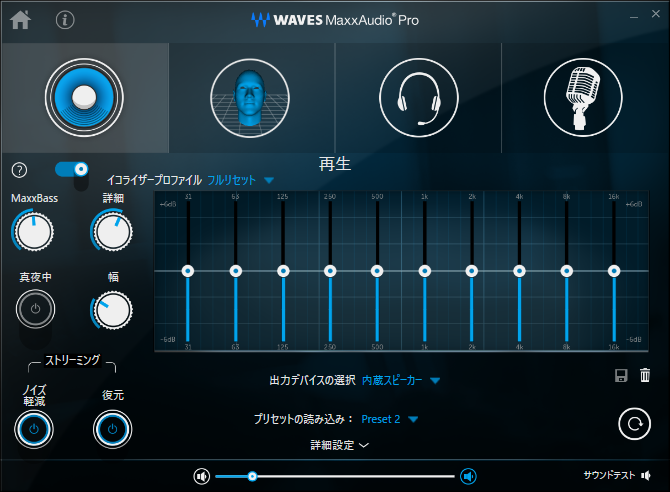Click the 4k equalizer slider handle
Screen dimensions: 670x492
click(x=519, y=271)
